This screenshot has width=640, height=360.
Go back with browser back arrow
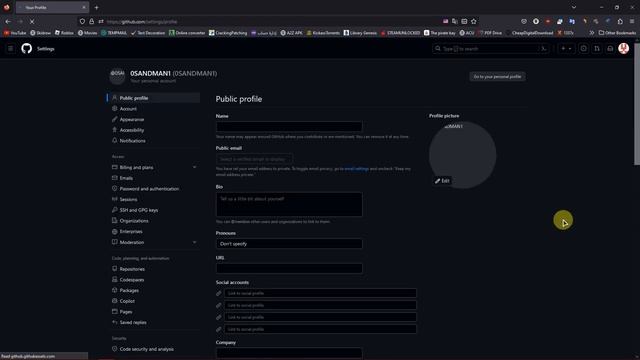click(x=8, y=21)
